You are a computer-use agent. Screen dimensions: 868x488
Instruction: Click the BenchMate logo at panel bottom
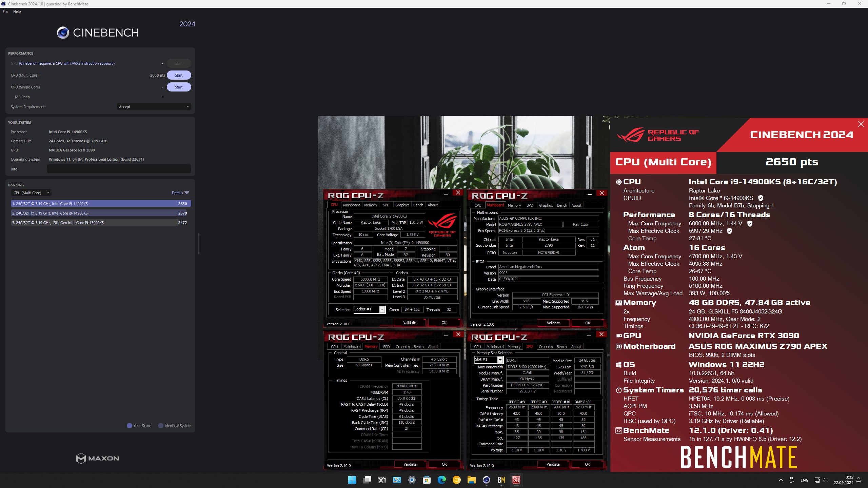739,457
